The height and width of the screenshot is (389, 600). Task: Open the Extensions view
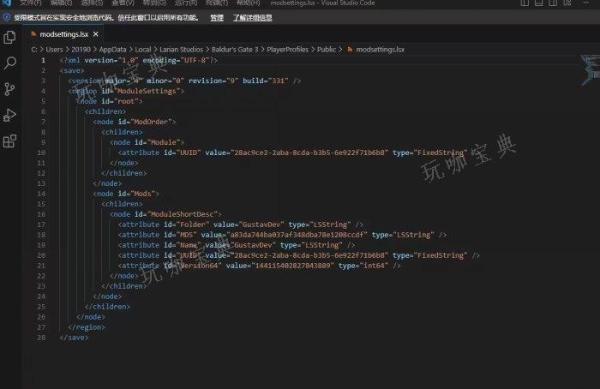[x=10, y=141]
